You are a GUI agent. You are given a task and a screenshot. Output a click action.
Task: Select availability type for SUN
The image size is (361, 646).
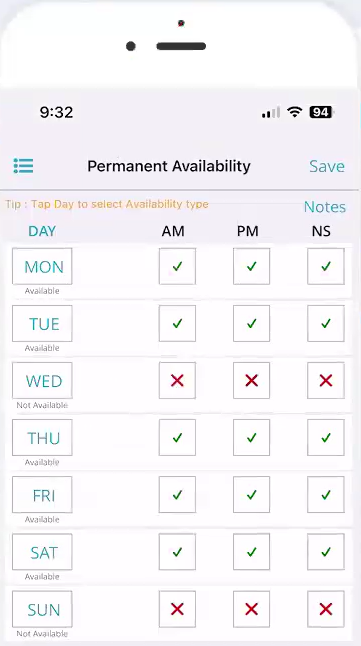coord(42,609)
